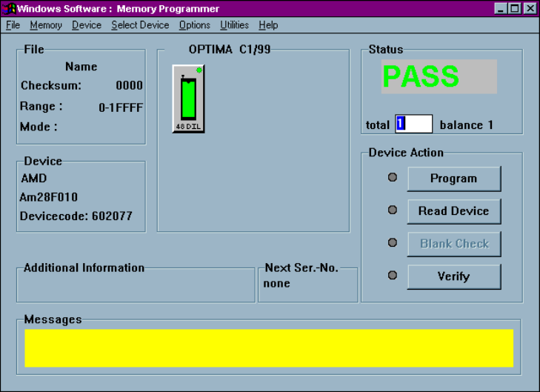This screenshot has width=540, height=392.
Task: Click the application icon in the title bar
Action: tap(9, 9)
